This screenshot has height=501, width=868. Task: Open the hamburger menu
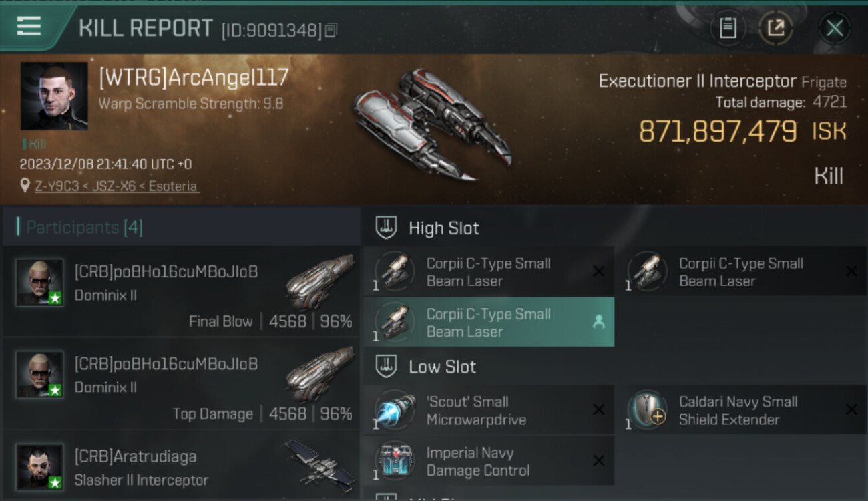29,27
